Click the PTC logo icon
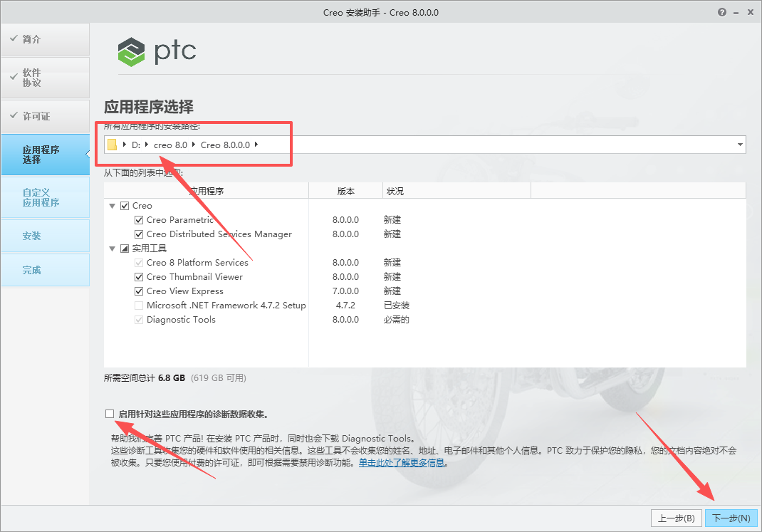The height and width of the screenshot is (532, 762). pyautogui.click(x=130, y=51)
